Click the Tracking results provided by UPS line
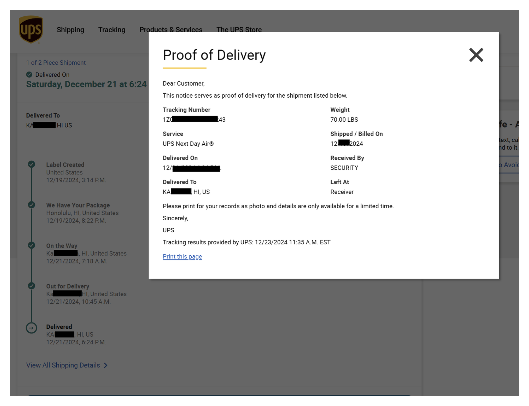 coord(246,242)
